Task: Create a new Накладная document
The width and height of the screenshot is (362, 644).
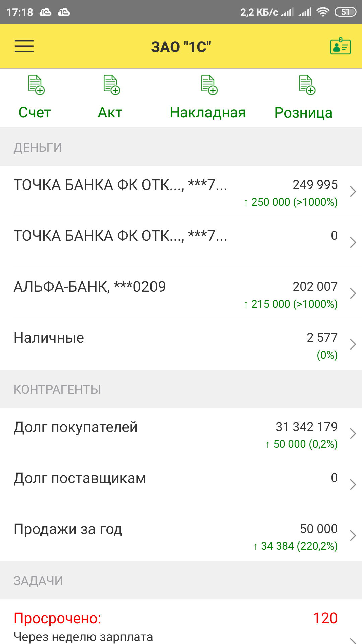Action: click(x=208, y=113)
